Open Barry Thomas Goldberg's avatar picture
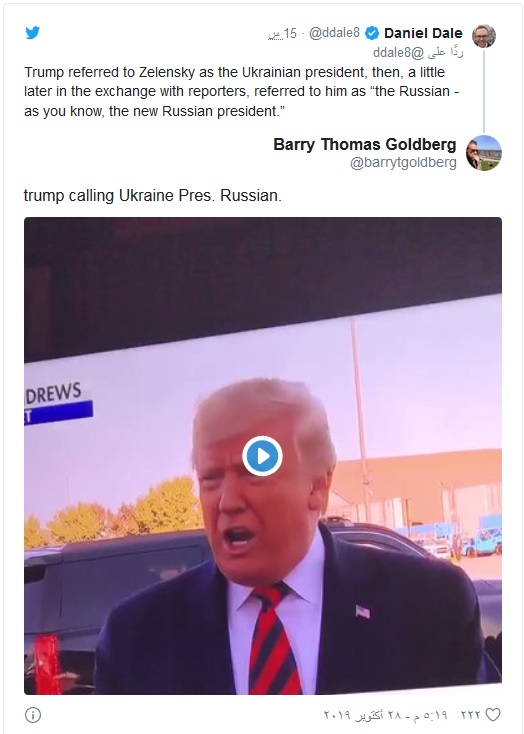Image resolution: width=524 pixels, height=734 pixels. pos(484,153)
